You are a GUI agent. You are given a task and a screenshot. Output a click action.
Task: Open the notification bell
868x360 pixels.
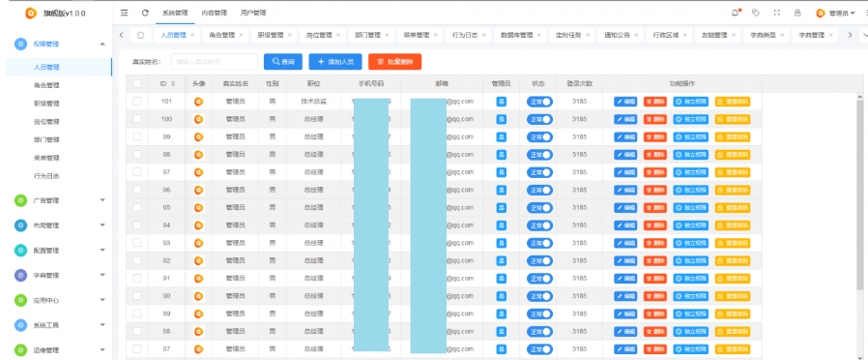[736, 13]
